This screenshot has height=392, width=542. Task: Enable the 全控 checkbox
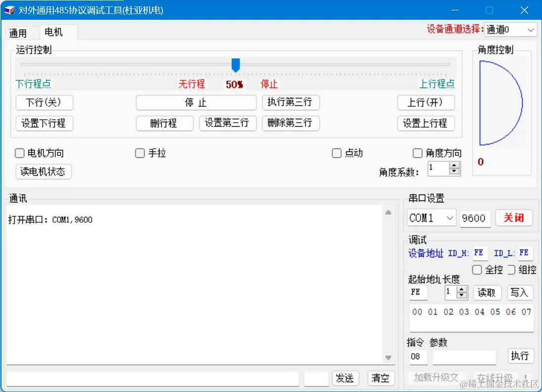tap(477, 270)
